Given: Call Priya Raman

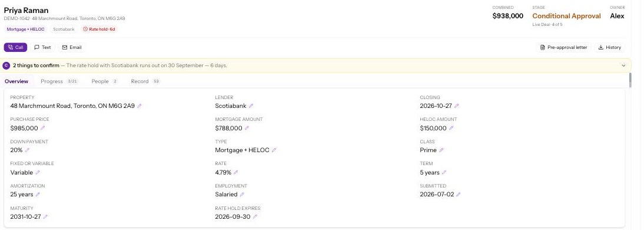Looking at the screenshot, I should click(x=16, y=47).
